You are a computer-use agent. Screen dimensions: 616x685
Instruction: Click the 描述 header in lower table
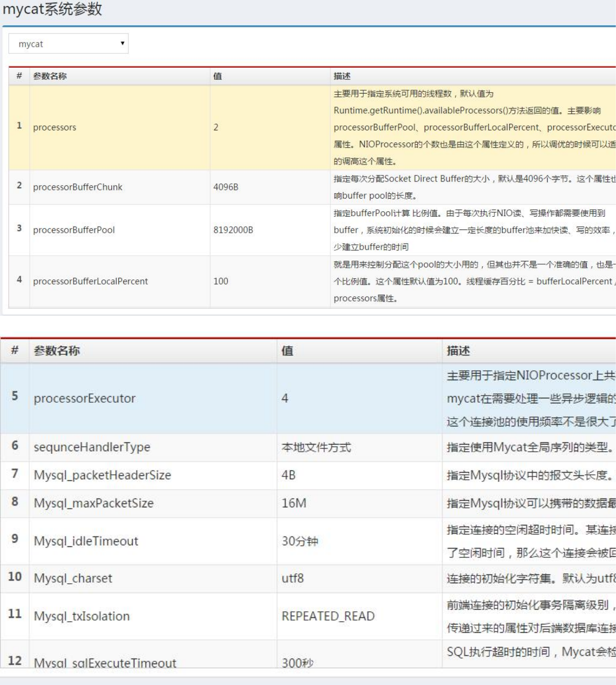458,350
